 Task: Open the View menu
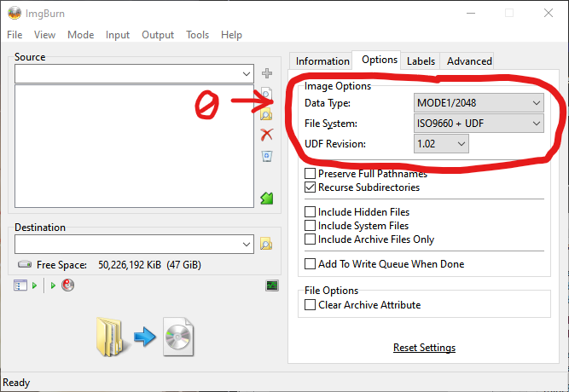pyautogui.click(x=44, y=35)
